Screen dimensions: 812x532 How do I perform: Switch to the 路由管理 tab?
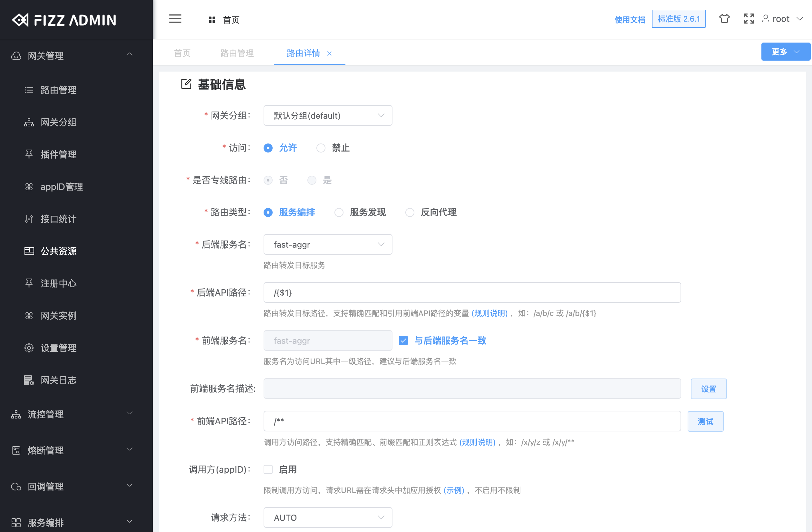click(x=237, y=53)
